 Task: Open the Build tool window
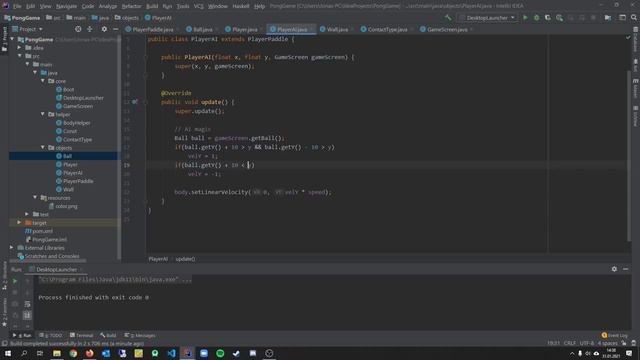[x=108, y=335]
